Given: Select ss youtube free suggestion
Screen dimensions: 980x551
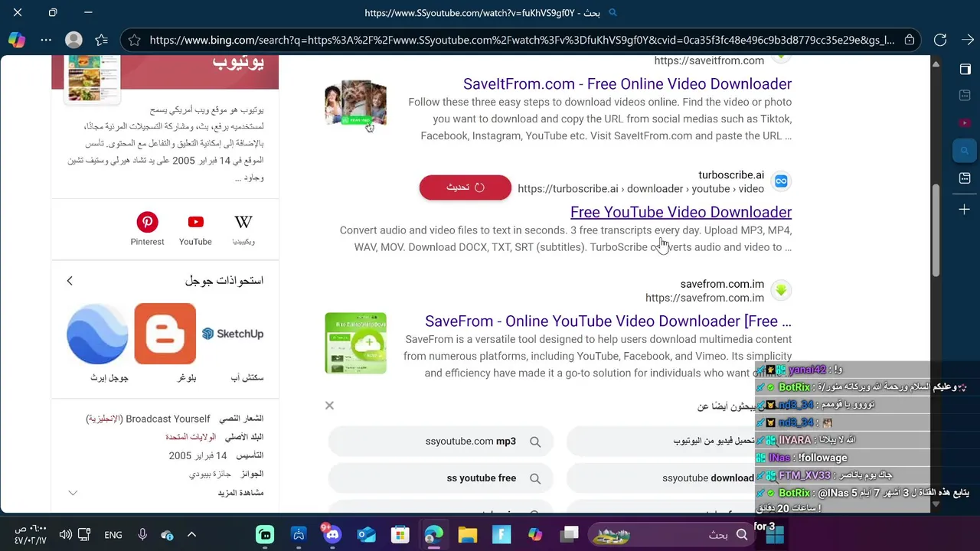Looking at the screenshot, I should pyautogui.click(x=440, y=478).
